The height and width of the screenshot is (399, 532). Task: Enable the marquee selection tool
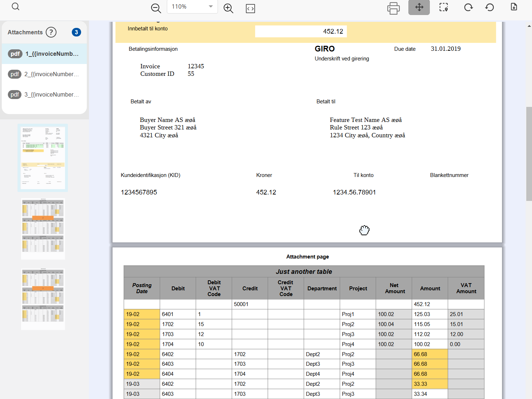point(443,8)
